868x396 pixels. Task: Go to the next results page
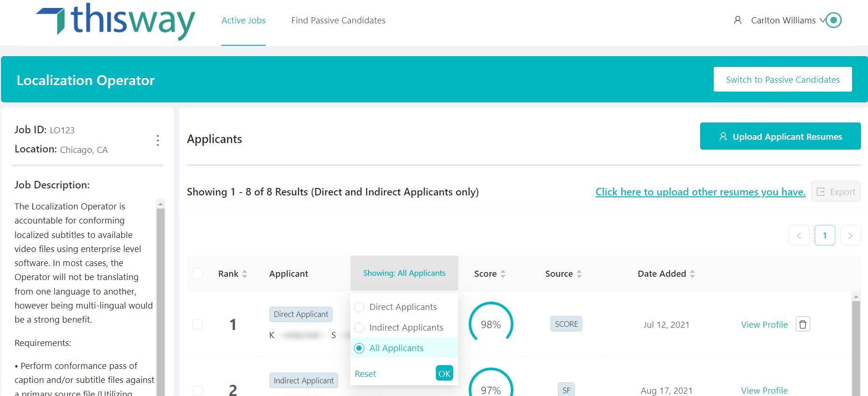point(851,235)
